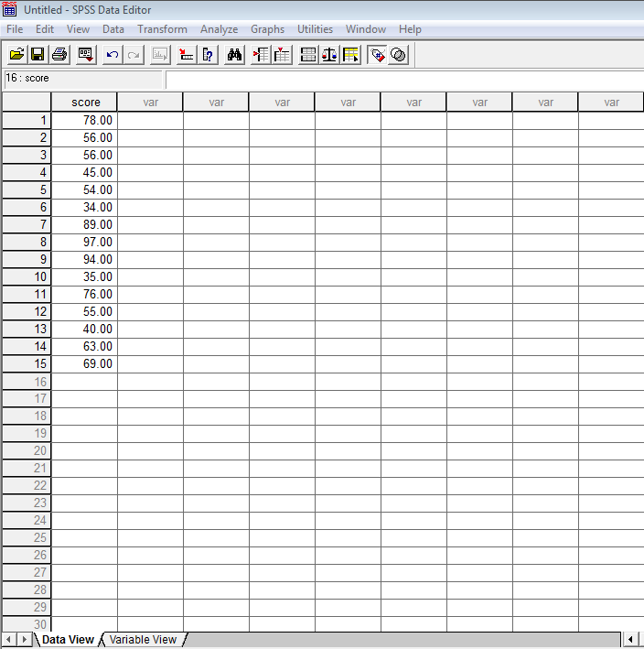Select the greyed row header 16

[27, 382]
